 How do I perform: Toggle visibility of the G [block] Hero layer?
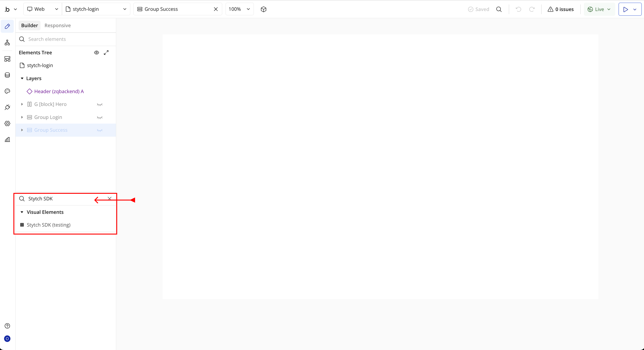tap(100, 104)
